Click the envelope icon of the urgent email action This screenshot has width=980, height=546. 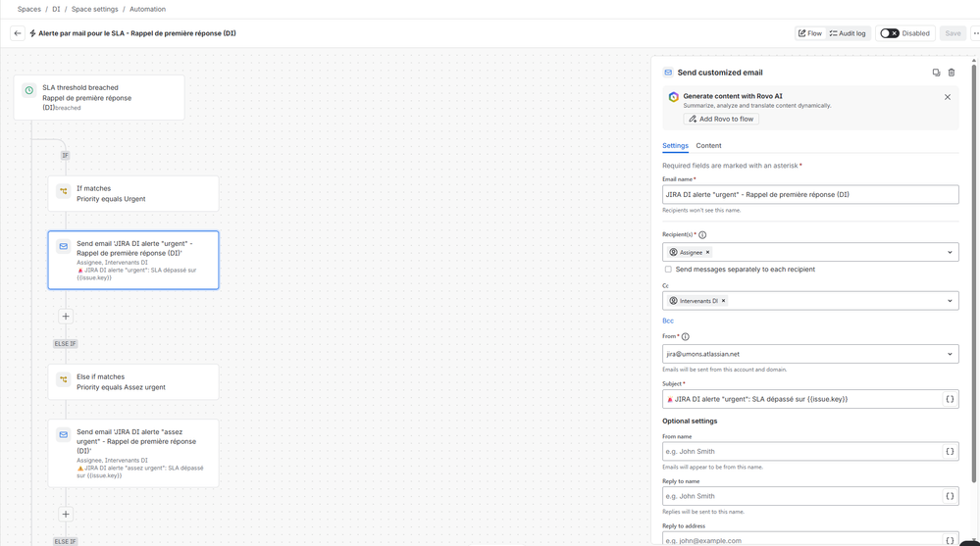pos(63,246)
